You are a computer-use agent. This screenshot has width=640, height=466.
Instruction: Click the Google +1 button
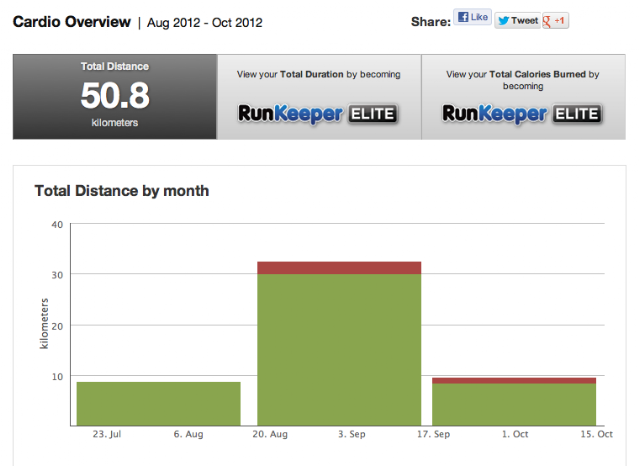pyautogui.click(x=555, y=20)
